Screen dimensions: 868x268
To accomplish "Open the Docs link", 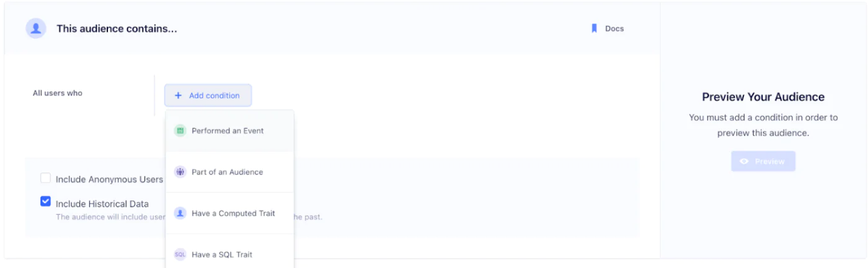I will coord(608,28).
